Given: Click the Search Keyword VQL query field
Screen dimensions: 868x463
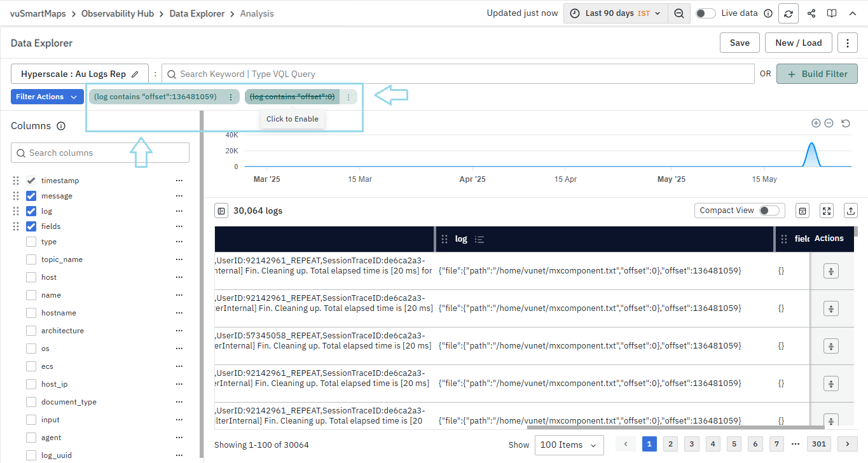Looking at the screenshot, I should [x=458, y=74].
